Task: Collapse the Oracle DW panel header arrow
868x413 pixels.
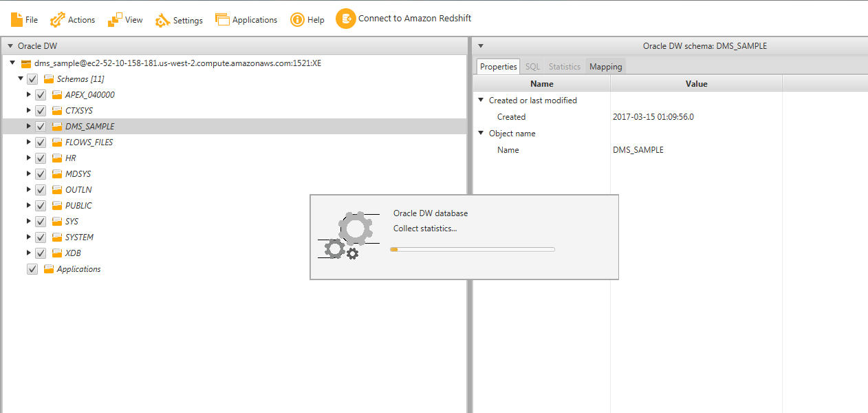Action: pyautogui.click(x=10, y=46)
